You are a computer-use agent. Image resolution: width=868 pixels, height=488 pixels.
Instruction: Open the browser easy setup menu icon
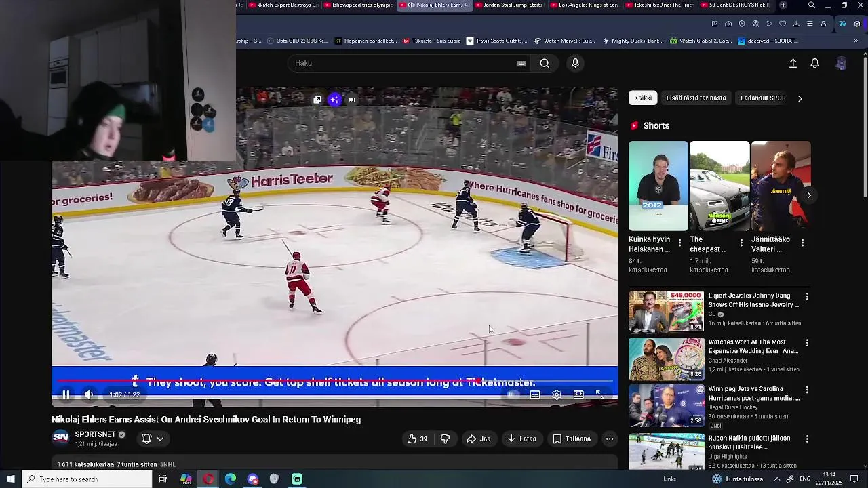(810, 24)
